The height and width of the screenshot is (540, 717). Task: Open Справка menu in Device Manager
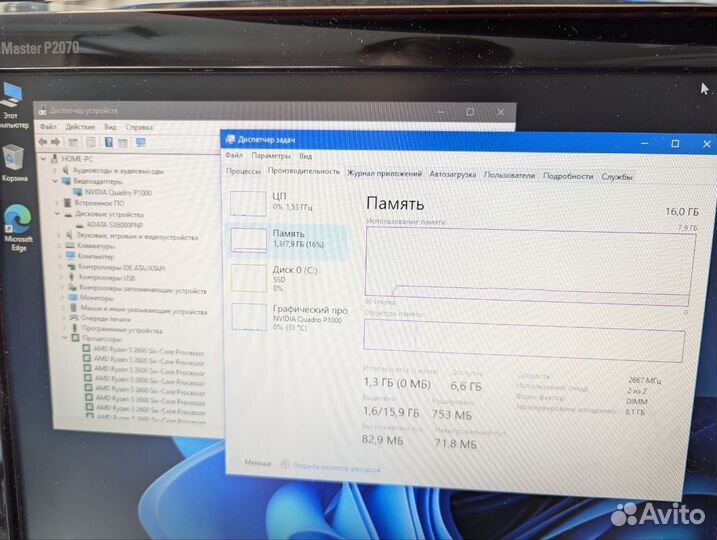[x=139, y=128]
